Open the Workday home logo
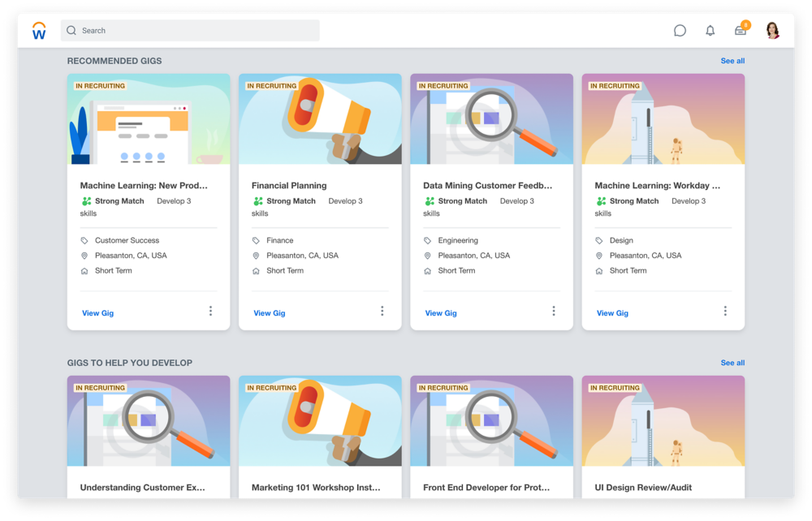 tap(37, 30)
